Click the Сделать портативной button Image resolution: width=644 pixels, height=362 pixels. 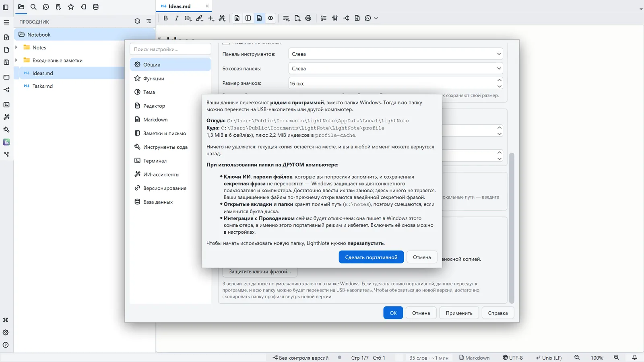[371, 257]
